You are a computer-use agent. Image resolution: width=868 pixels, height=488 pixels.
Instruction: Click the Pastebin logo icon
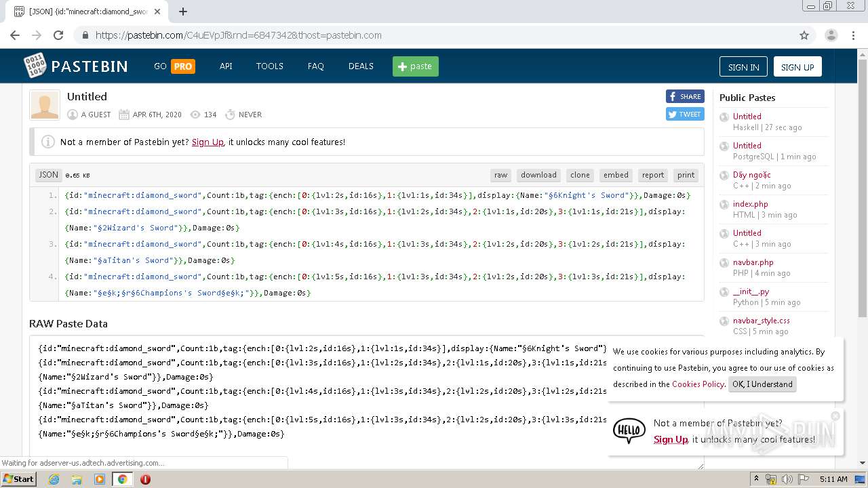pos(35,65)
